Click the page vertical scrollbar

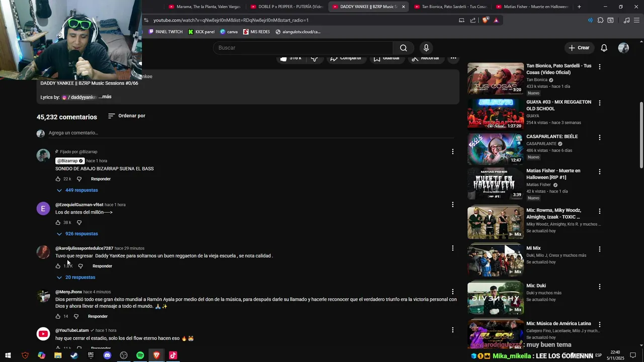pos(641,135)
